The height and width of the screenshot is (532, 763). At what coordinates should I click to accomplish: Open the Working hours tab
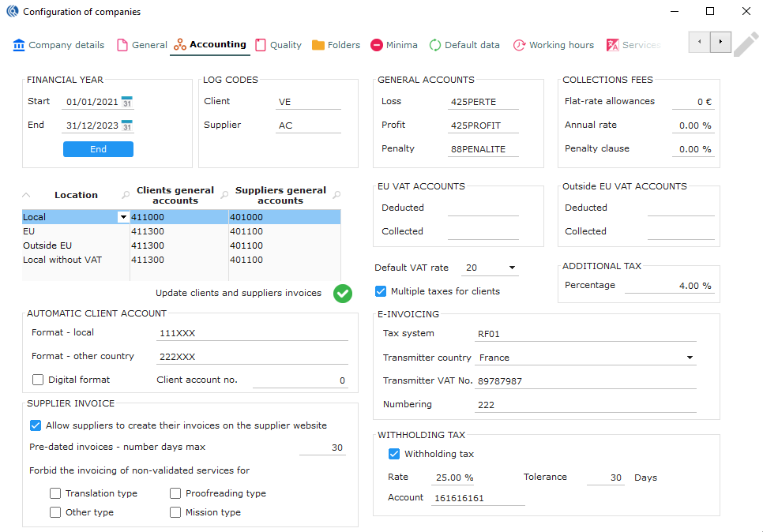(553, 45)
